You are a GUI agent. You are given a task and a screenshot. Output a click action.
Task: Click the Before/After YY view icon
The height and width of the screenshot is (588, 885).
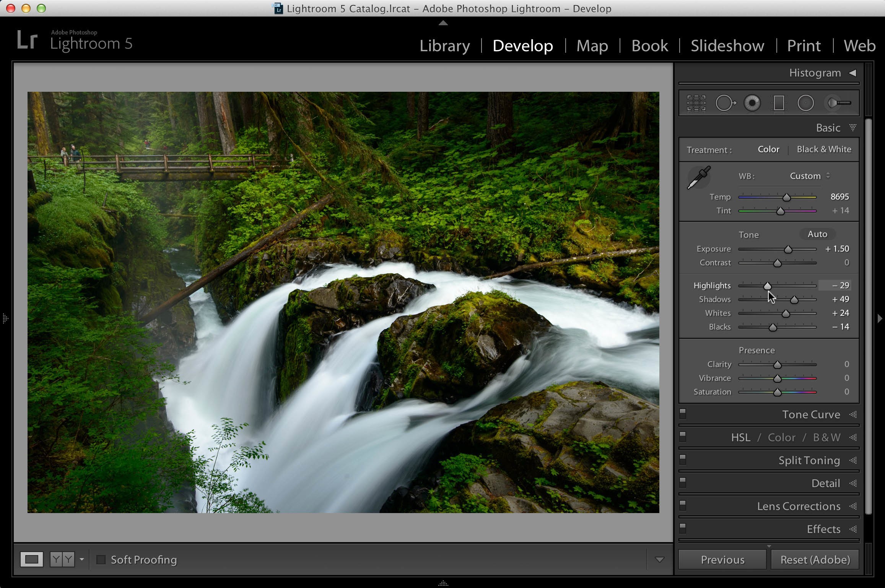point(62,560)
